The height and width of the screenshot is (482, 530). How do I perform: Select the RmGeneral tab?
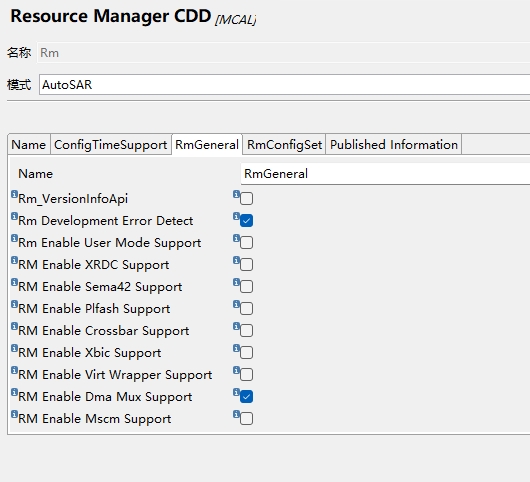click(x=207, y=145)
